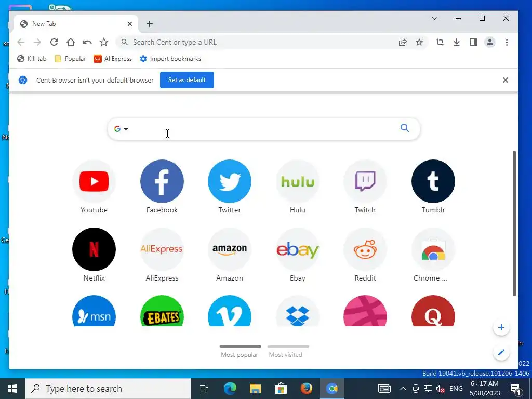
Task: Click the undo closed tab arrow
Action: [x=87, y=42]
